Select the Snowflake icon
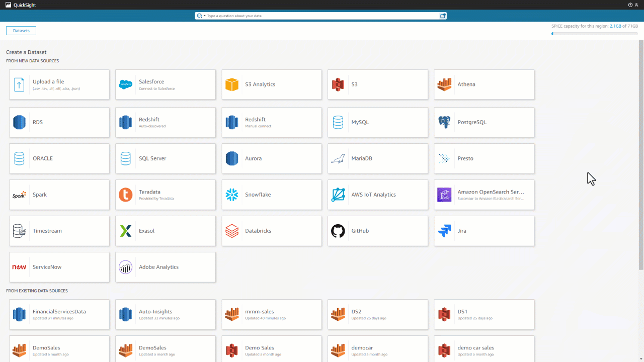Image resolution: width=644 pixels, height=362 pixels. (231, 195)
